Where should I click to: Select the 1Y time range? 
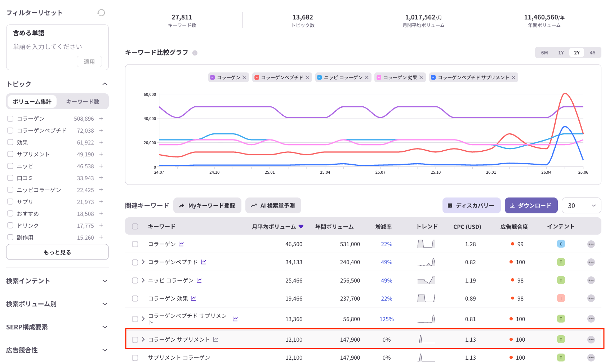click(x=561, y=53)
